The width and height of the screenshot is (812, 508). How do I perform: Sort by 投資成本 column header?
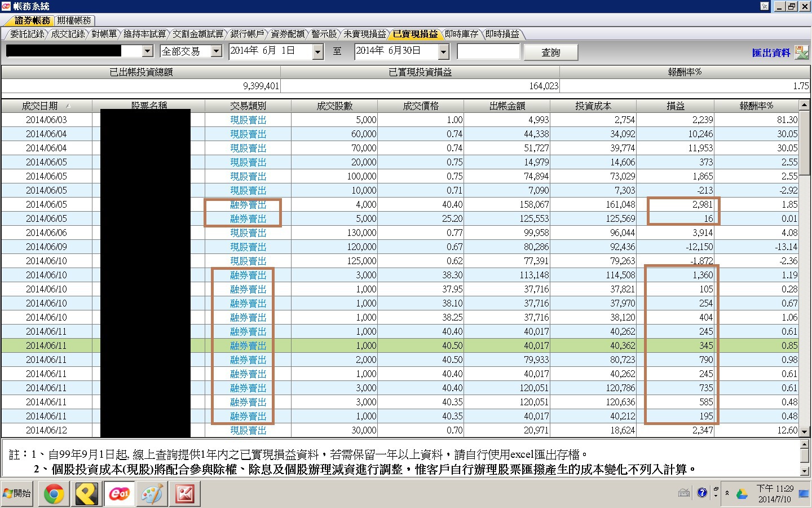593,106
